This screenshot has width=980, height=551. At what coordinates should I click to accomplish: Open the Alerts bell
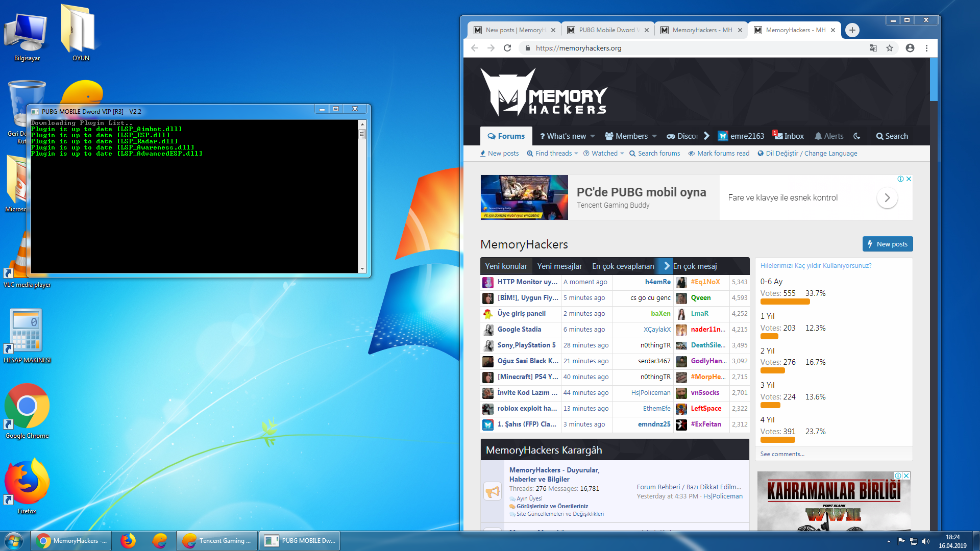[829, 136]
